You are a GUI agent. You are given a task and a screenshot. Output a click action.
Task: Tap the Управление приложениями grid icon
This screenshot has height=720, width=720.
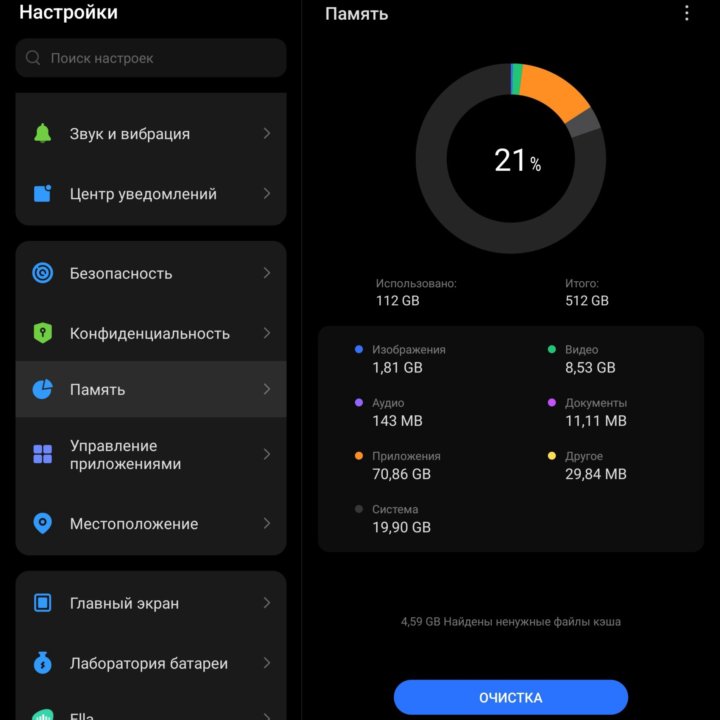[42, 455]
